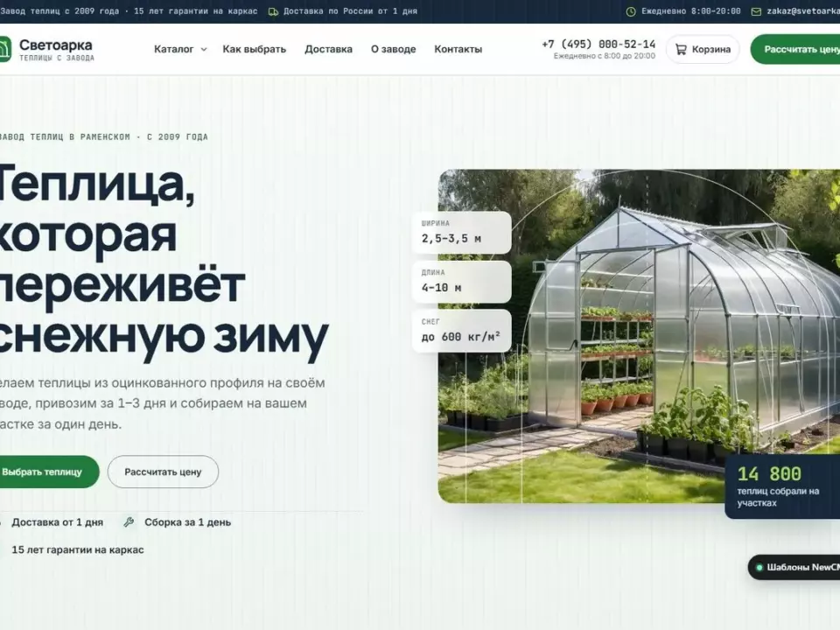
Task: Click the Ширина 2,5–3,5 м card
Action: (x=461, y=233)
